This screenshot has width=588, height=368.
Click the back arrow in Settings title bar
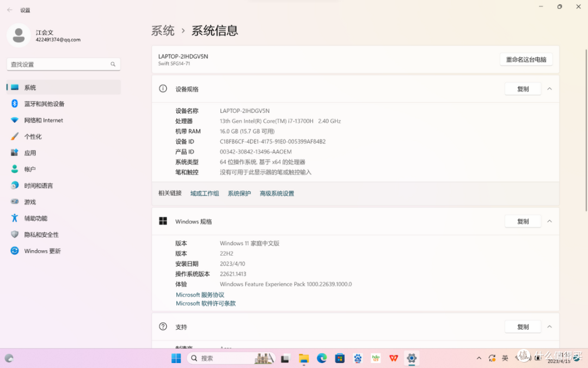(10, 10)
